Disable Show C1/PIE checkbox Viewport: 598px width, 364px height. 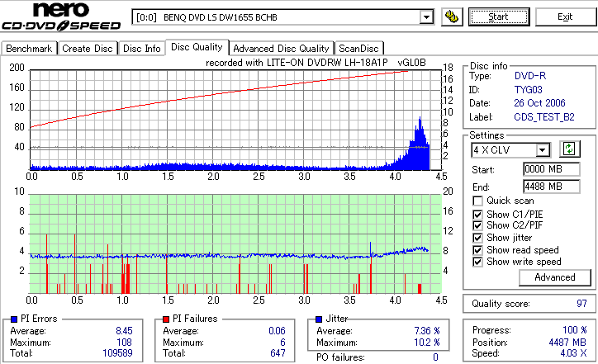tap(477, 215)
